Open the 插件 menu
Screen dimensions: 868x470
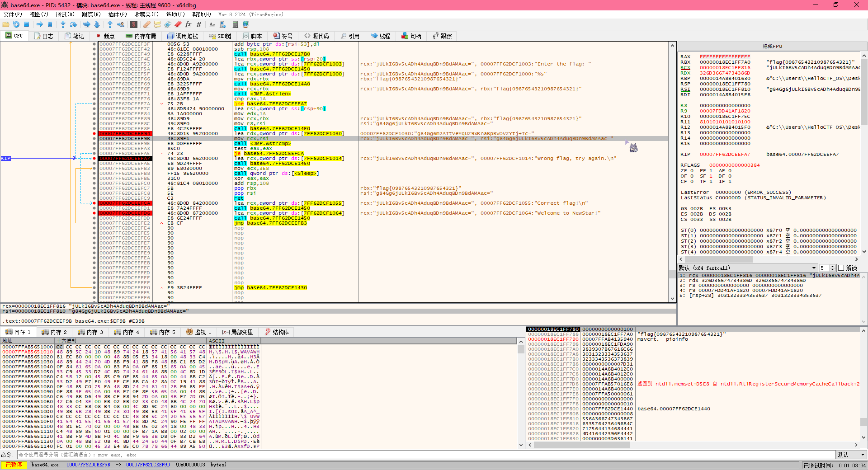(x=117, y=14)
